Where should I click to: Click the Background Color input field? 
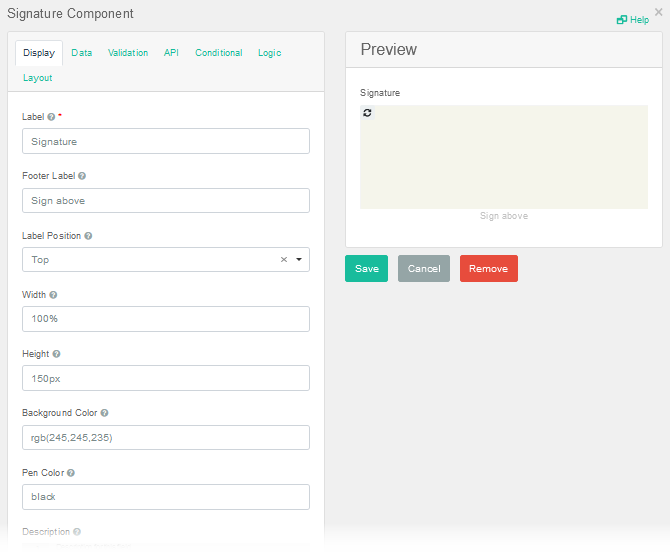165,438
